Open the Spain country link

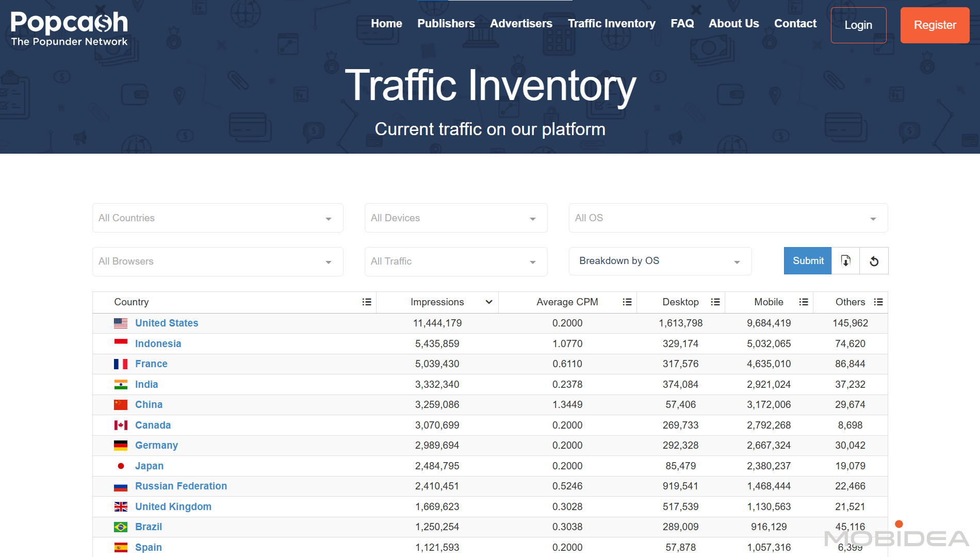click(x=149, y=547)
